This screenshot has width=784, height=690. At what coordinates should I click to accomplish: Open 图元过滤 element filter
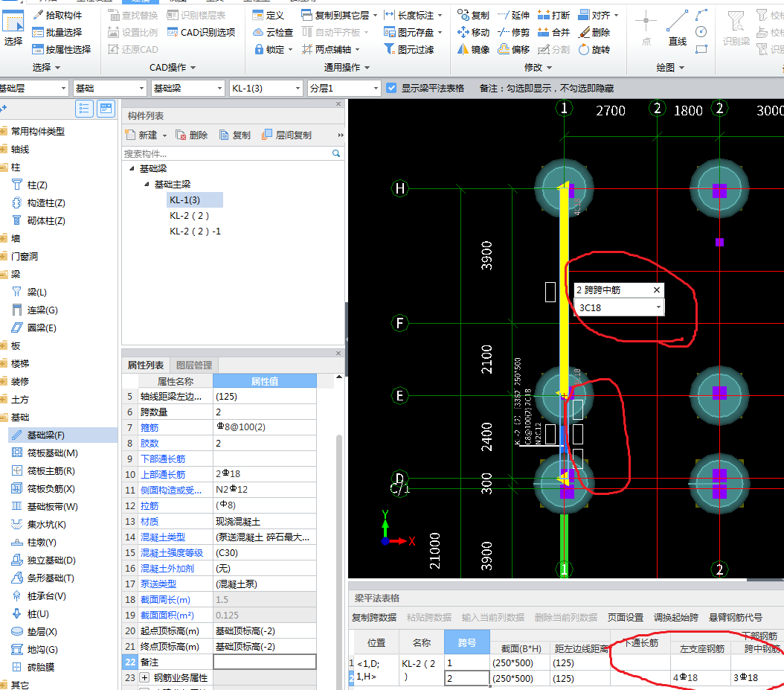tap(409, 49)
